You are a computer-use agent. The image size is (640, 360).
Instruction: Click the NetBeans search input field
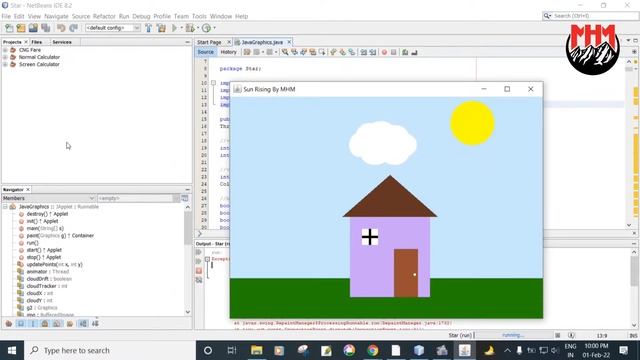pyautogui.click(x=595, y=16)
